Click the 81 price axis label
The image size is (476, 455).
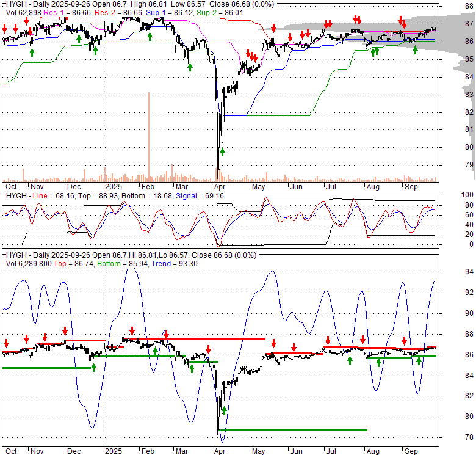tap(469, 129)
